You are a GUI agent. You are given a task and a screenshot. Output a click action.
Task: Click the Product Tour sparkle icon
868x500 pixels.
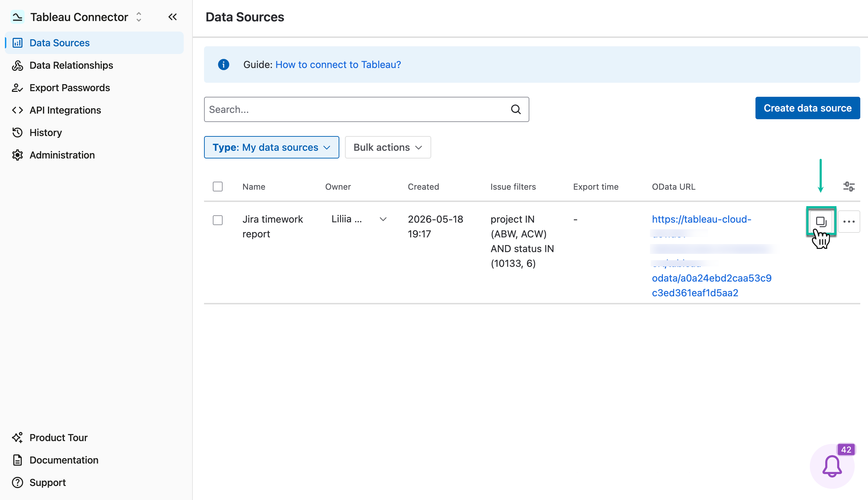click(18, 438)
